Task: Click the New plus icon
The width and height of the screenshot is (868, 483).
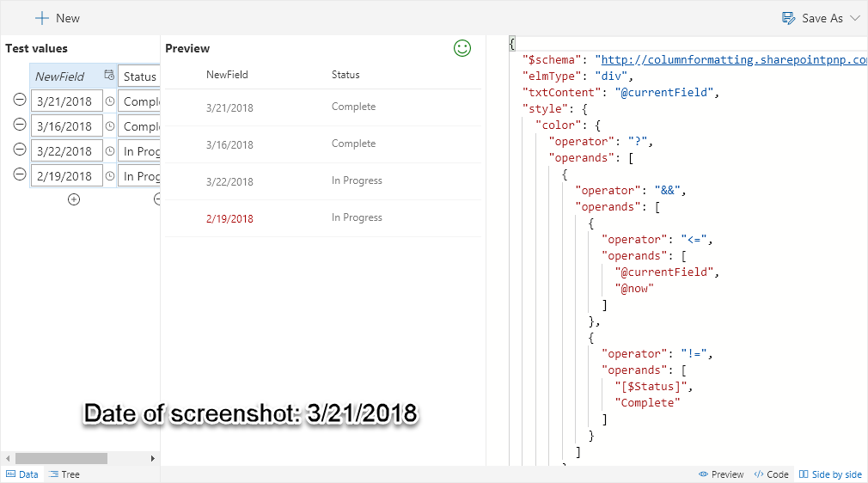Action: pos(42,18)
